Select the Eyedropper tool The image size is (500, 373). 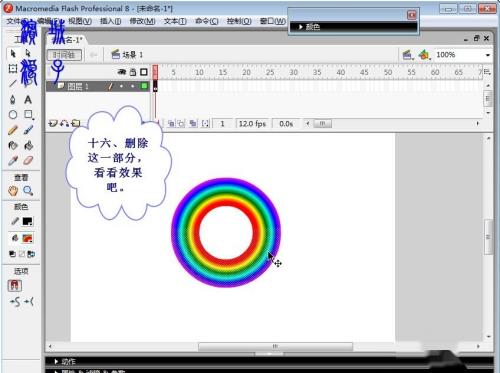[13, 161]
